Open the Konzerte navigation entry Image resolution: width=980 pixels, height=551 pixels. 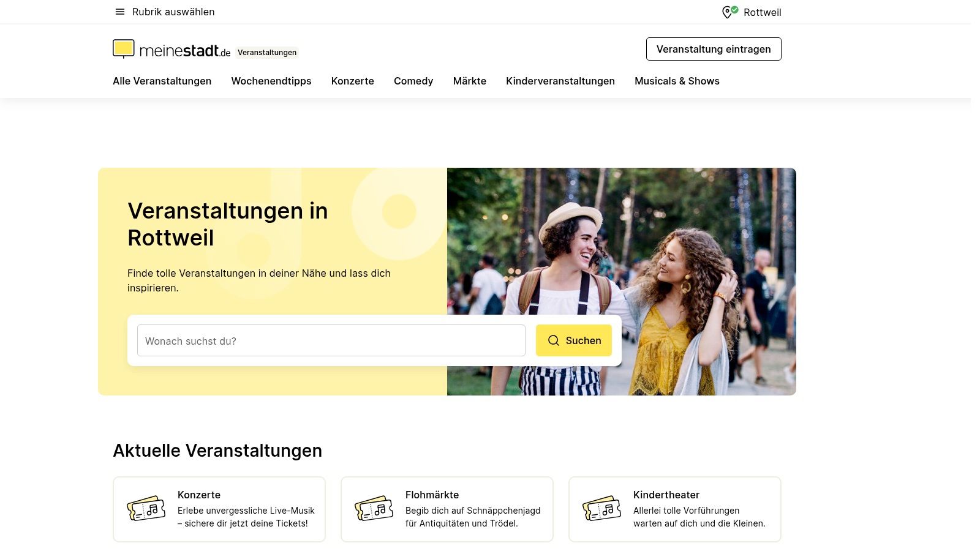(352, 81)
